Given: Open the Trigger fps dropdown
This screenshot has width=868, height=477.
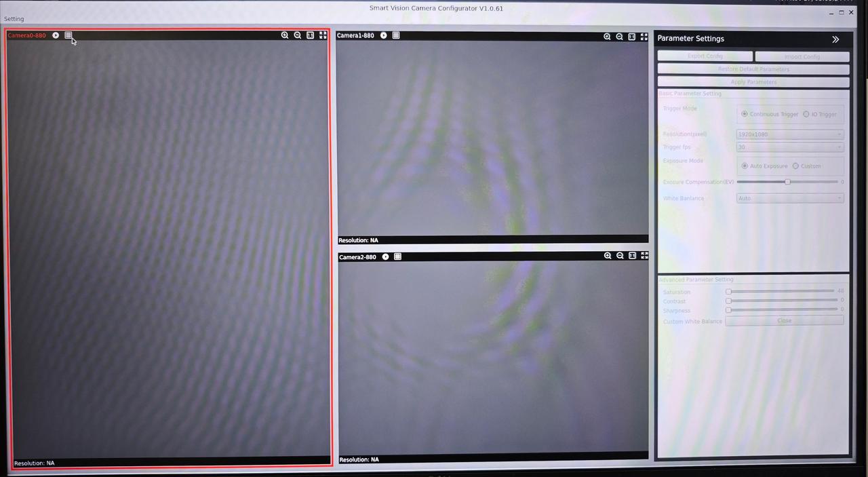Looking at the screenshot, I should coord(789,147).
